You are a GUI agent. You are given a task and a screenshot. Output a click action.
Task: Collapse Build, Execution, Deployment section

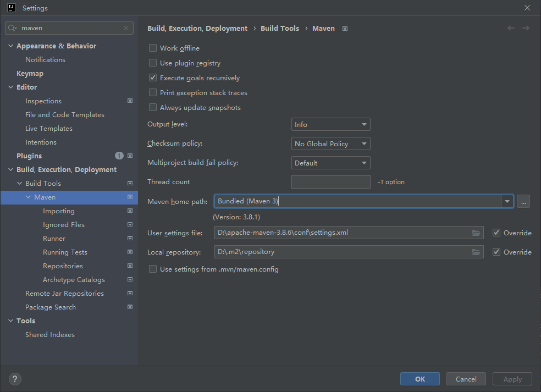tap(10, 169)
